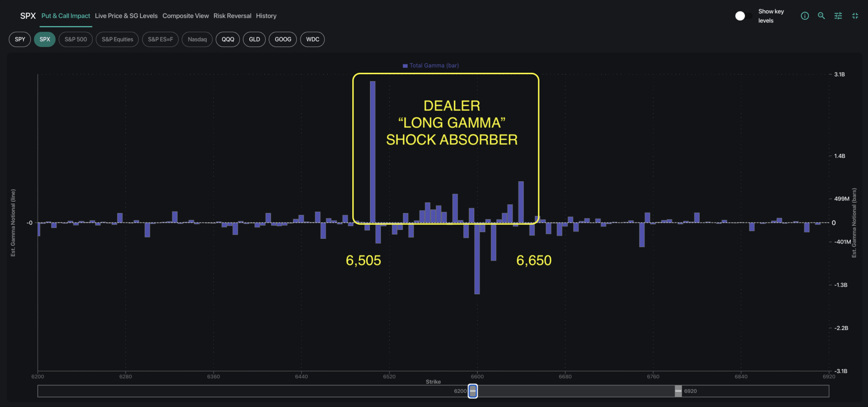The image size is (868, 407).
Task: Select the S&P Equities option
Action: click(x=117, y=39)
